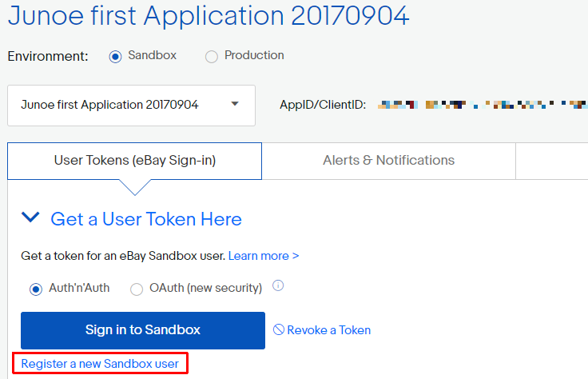Choose the Auth'n'Auth radio option
588x379 pixels.
click(36, 289)
